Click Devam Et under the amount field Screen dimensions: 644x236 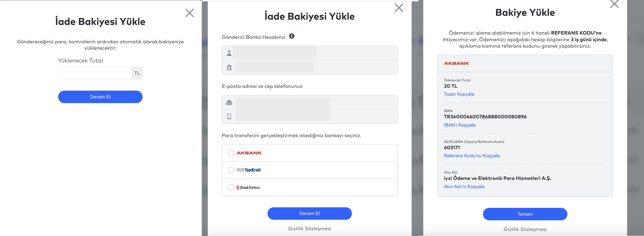tap(100, 97)
